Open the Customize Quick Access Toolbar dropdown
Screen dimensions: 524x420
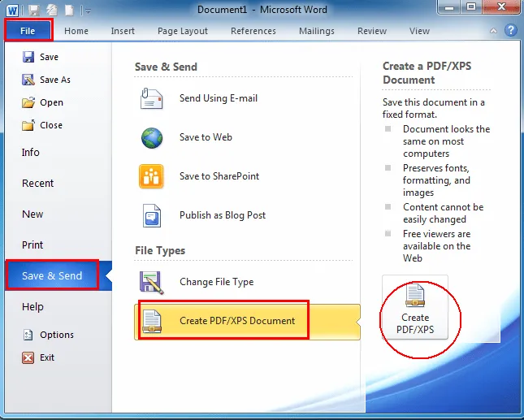click(x=88, y=10)
